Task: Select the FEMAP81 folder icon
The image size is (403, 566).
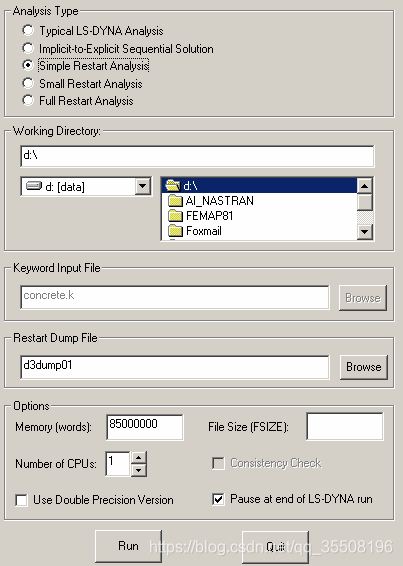Action: pos(176,216)
